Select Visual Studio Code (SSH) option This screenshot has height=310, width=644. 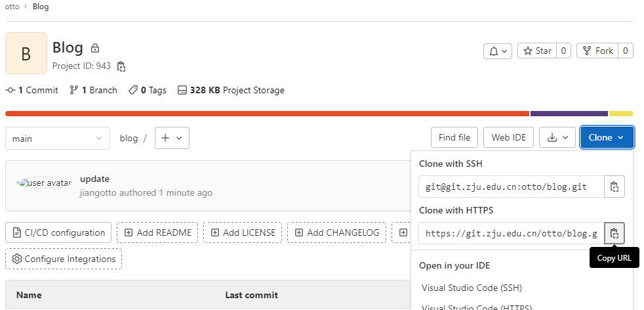[472, 288]
